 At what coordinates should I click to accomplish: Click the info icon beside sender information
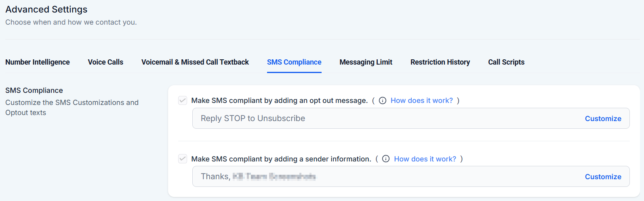pyautogui.click(x=386, y=159)
